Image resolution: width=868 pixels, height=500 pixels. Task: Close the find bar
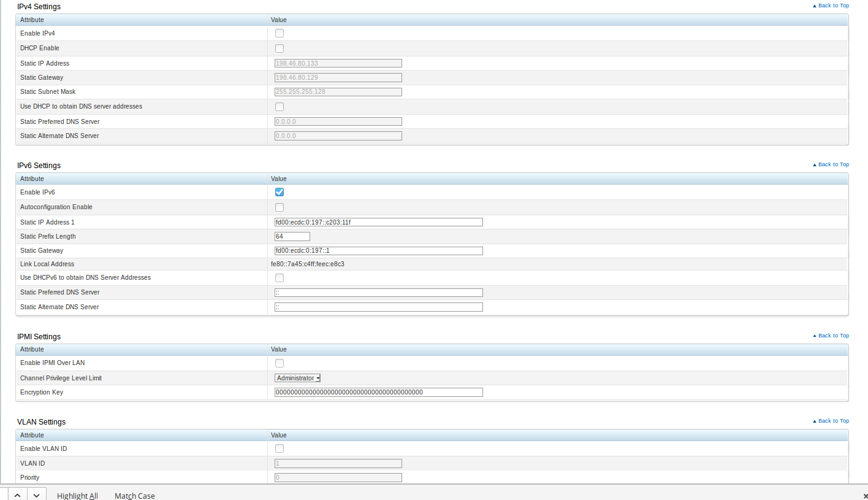tap(864, 495)
